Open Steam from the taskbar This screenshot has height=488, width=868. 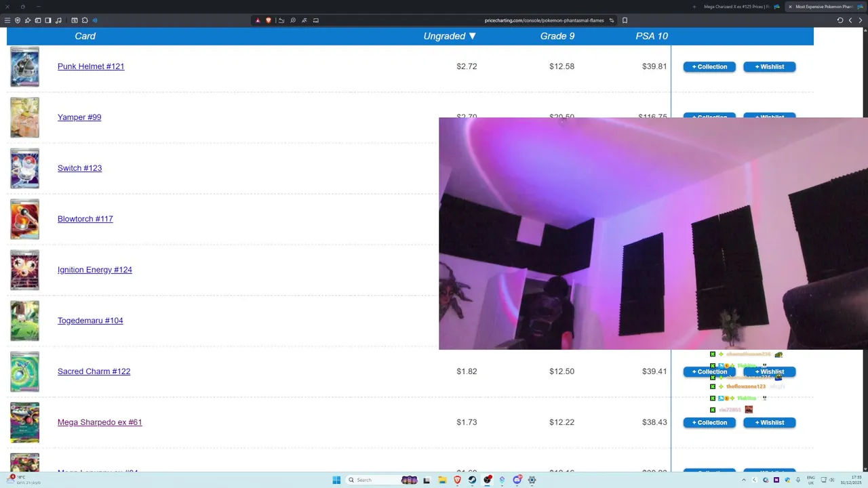[472, 480]
